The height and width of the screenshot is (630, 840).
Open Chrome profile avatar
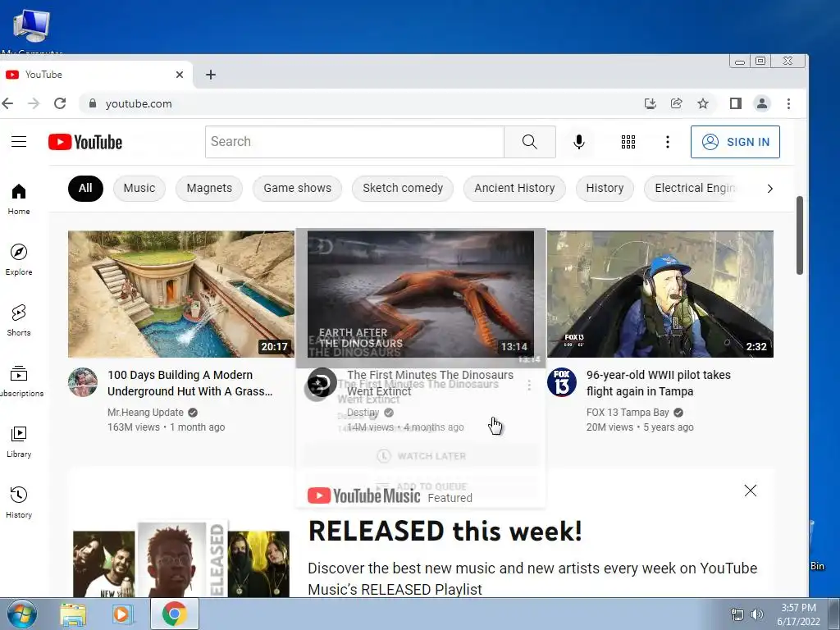762,103
